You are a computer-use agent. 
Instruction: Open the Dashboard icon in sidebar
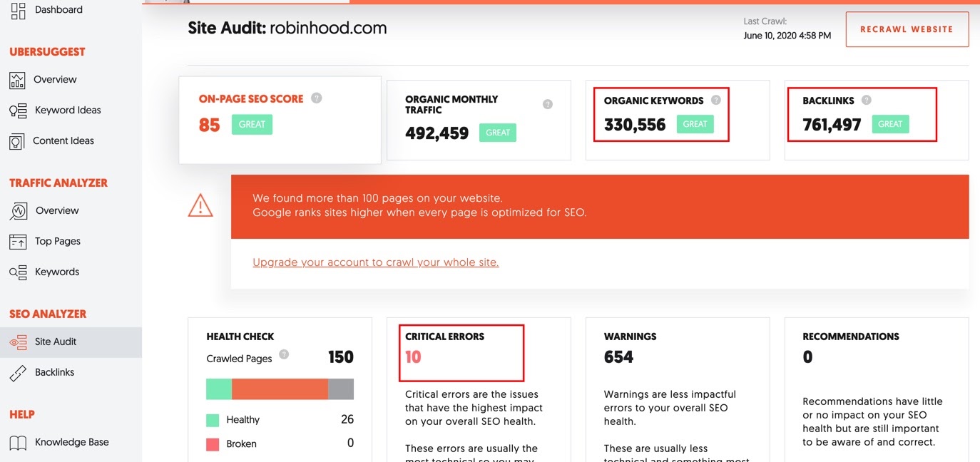(x=18, y=10)
